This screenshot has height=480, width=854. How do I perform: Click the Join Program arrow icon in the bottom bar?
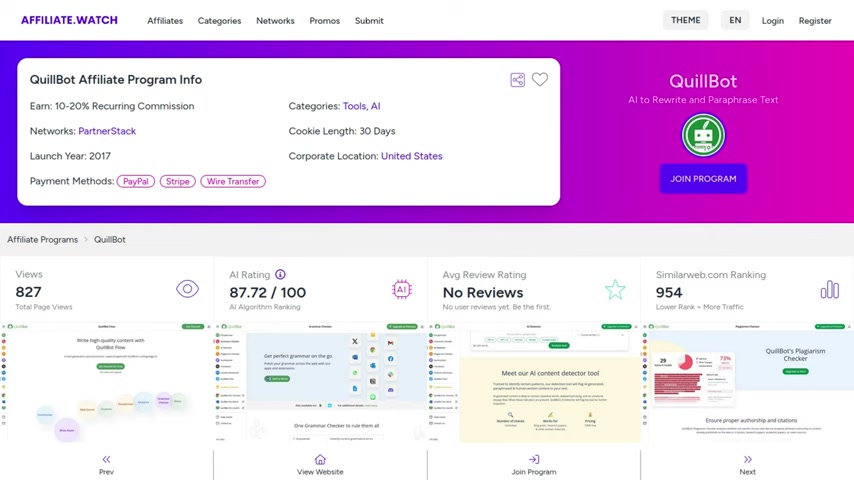click(534, 459)
